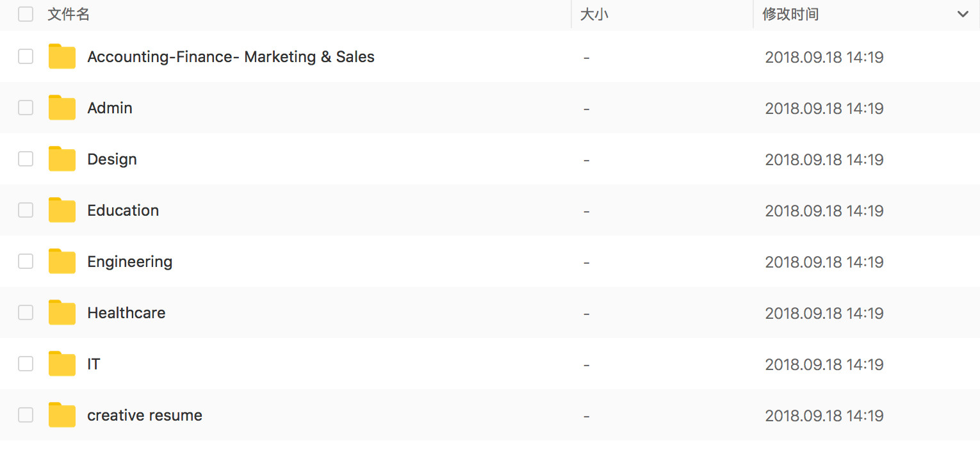Toggle the select-all checkbox in header
This screenshot has height=452, width=980.
[x=26, y=14]
